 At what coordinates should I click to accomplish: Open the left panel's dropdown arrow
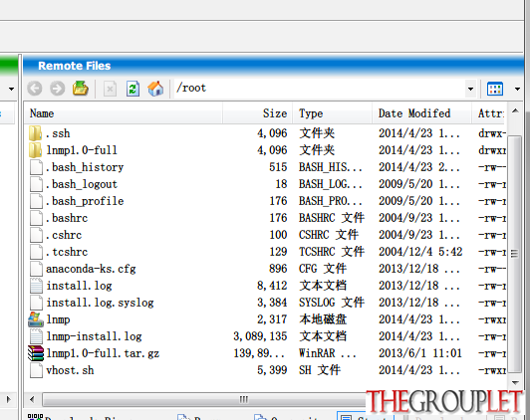click(x=12, y=90)
